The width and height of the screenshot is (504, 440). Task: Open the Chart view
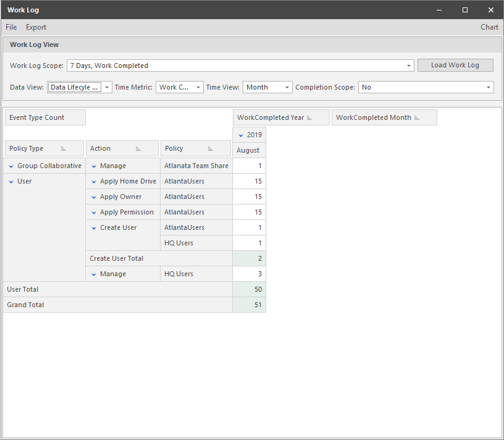[x=489, y=27]
